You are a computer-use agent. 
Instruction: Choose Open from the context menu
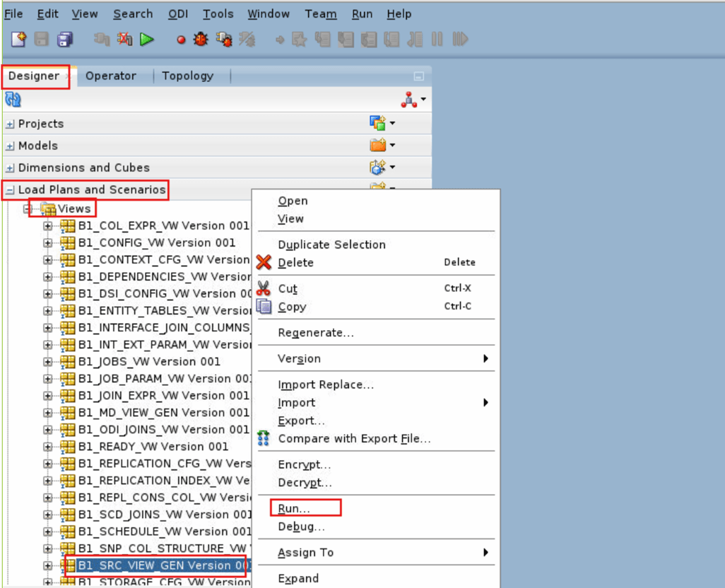(x=293, y=201)
